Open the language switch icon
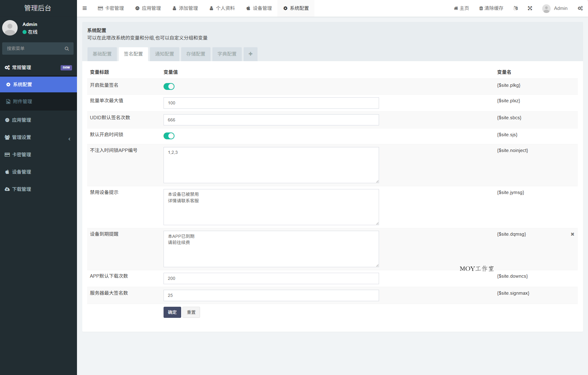588x375 pixels. coord(516,8)
